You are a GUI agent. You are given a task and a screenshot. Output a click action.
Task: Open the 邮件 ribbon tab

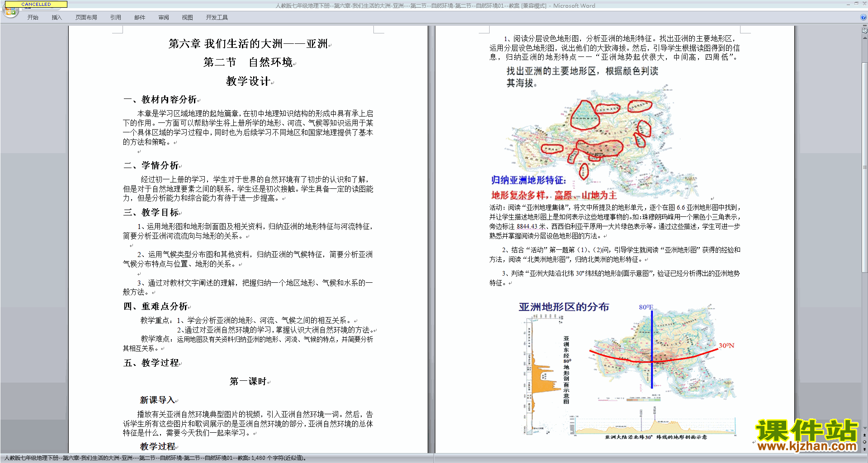tap(140, 17)
